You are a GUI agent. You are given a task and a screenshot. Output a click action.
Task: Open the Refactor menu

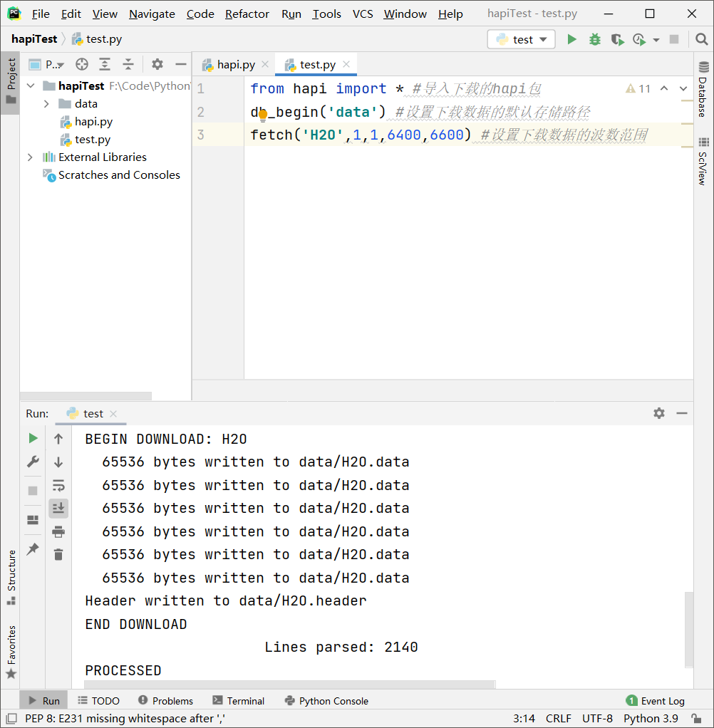point(247,14)
